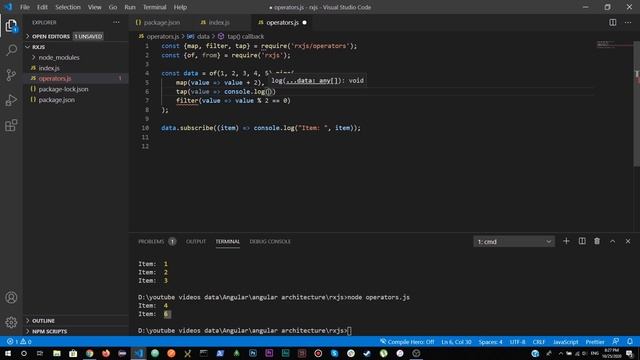Image resolution: width=640 pixels, height=360 pixels.
Task: Change line ending via CRLF
Action: click(539, 342)
